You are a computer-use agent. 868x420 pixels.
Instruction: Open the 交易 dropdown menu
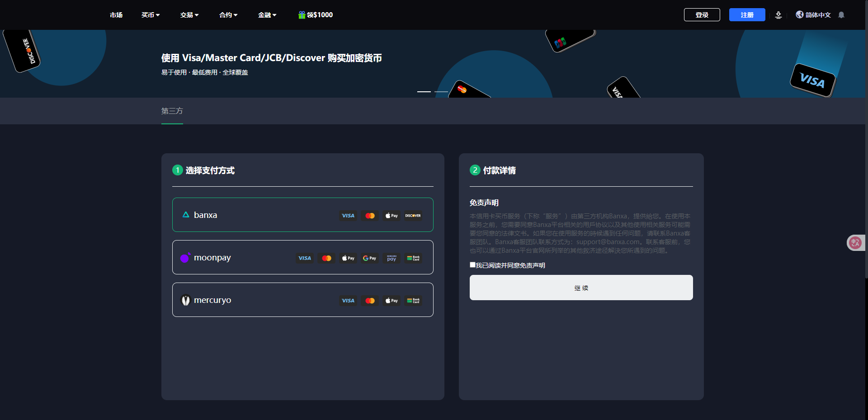189,15
